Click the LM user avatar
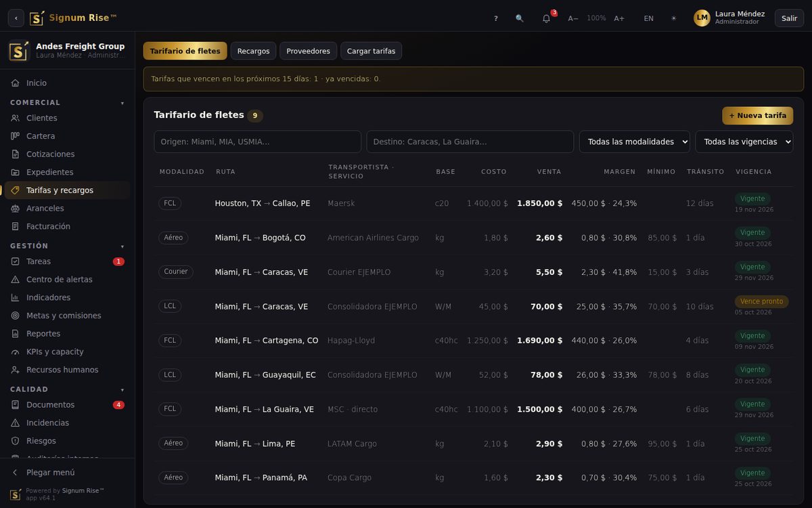Viewport: 812px width, 508px height. pyautogui.click(x=702, y=18)
